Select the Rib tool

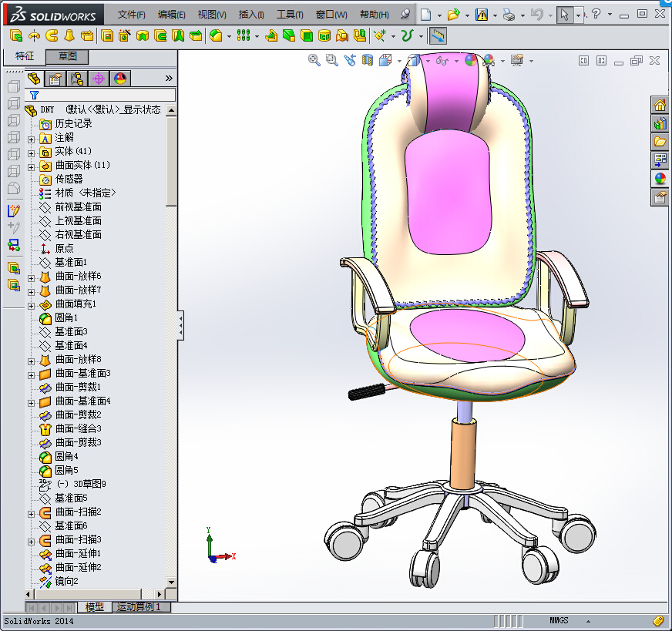[x=271, y=36]
